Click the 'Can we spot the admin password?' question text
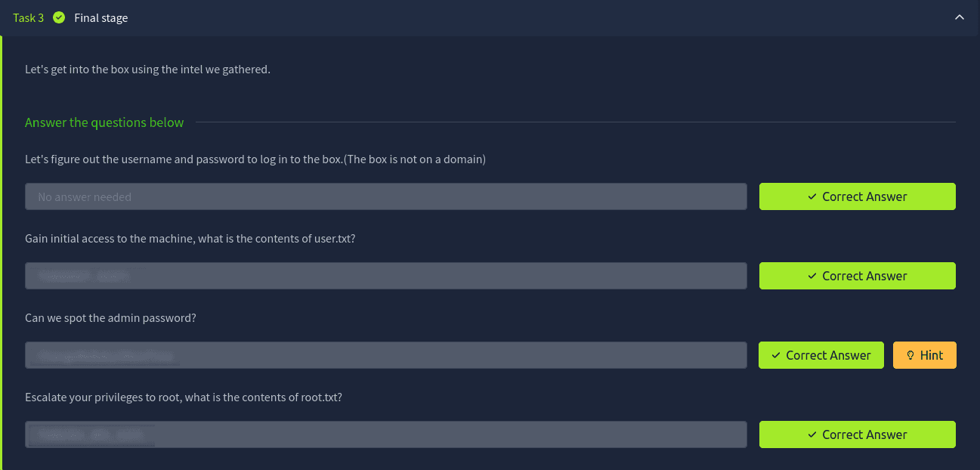The height and width of the screenshot is (470, 980). point(110,318)
